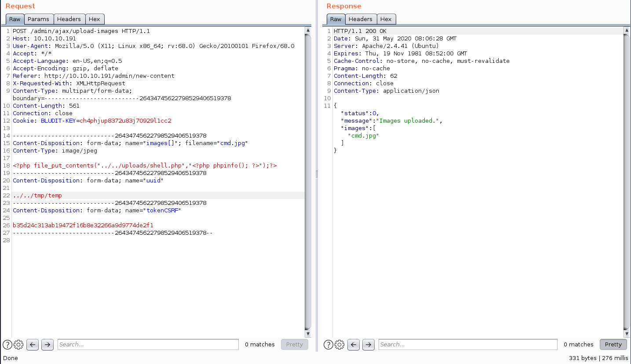Click the panel splitter handle between Request and Response
The image size is (631, 364).
click(317, 175)
